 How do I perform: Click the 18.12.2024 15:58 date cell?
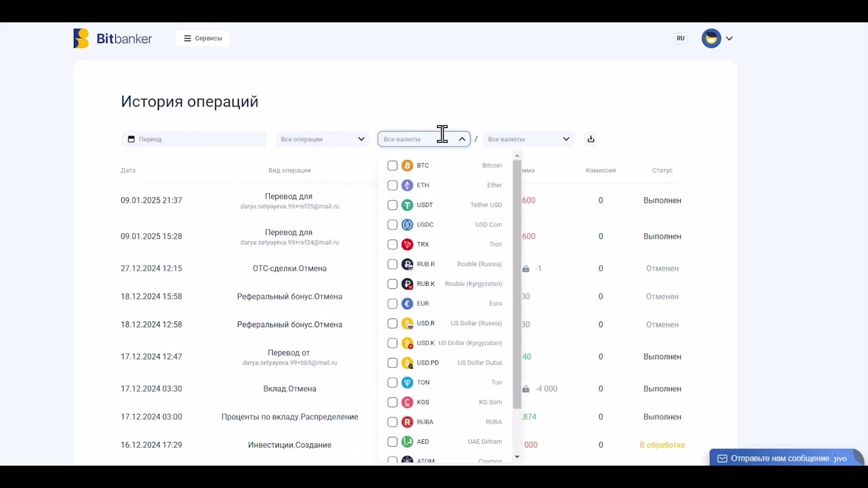[x=151, y=297]
